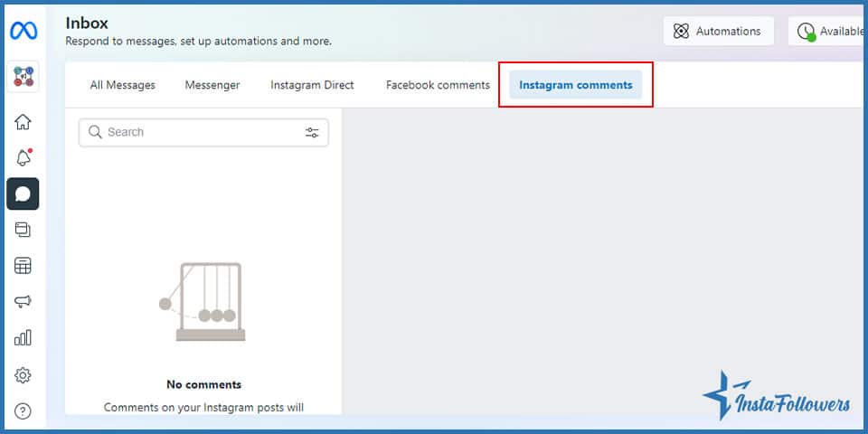868x434 pixels.
Task: Open the business account avatar switcher
Action: (x=23, y=76)
